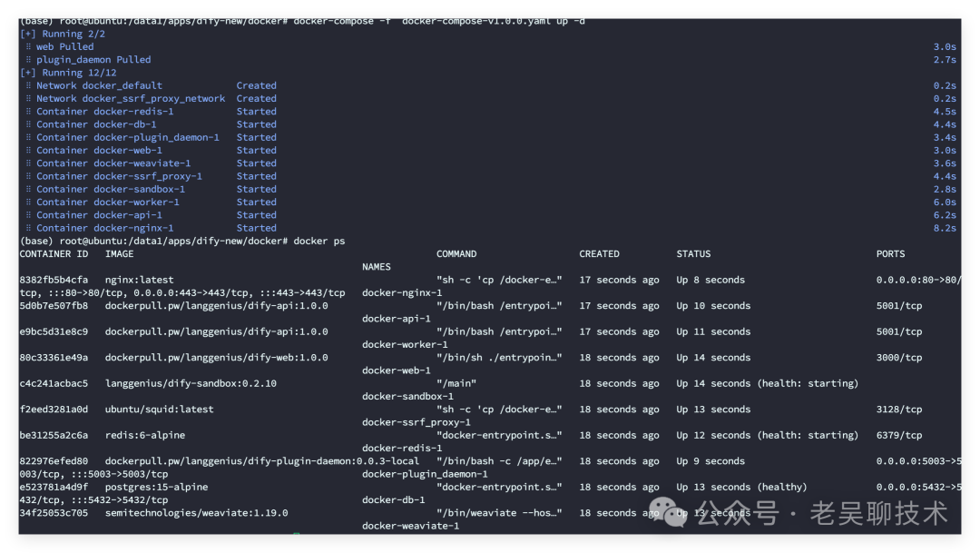Image resolution: width=980 pixels, height=553 pixels.
Task: Click 'Container docker-web-1' line
Action: coord(100,150)
